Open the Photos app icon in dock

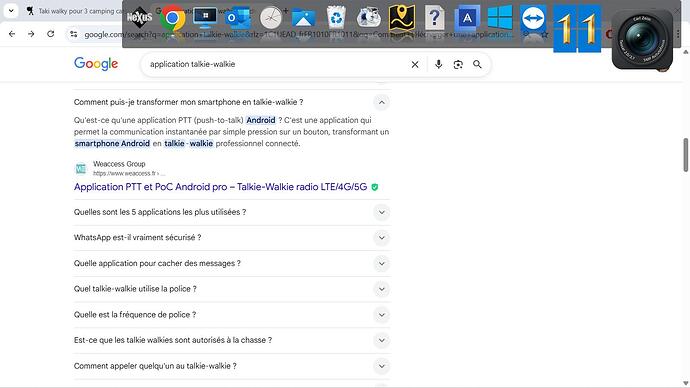tap(303, 18)
